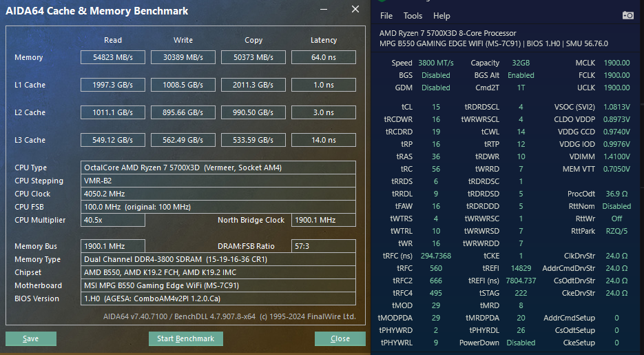Select the Memory Write value 30389 MB/s
The width and height of the screenshot is (644, 355).
[183, 57]
